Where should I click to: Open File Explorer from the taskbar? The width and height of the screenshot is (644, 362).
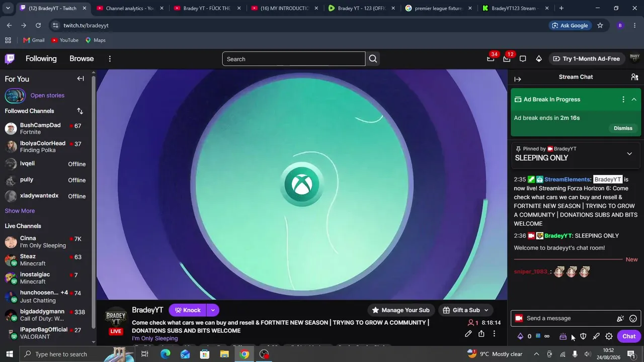point(224,354)
